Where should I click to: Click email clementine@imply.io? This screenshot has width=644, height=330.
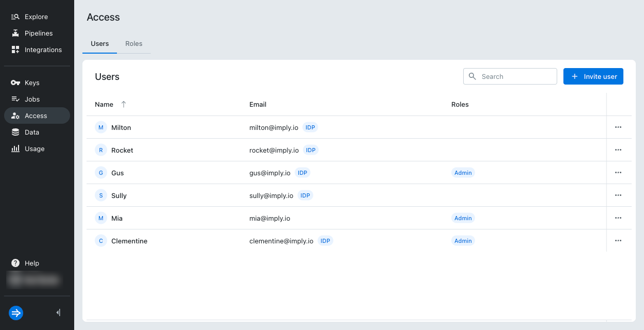point(281,241)
